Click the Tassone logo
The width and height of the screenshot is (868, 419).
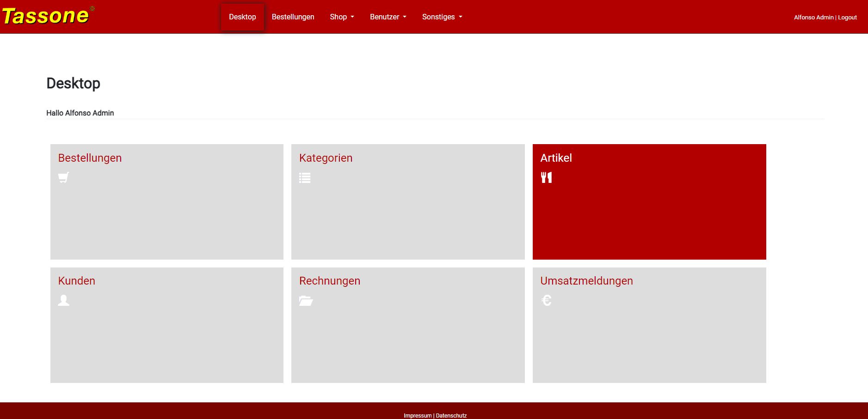point(46,16)
